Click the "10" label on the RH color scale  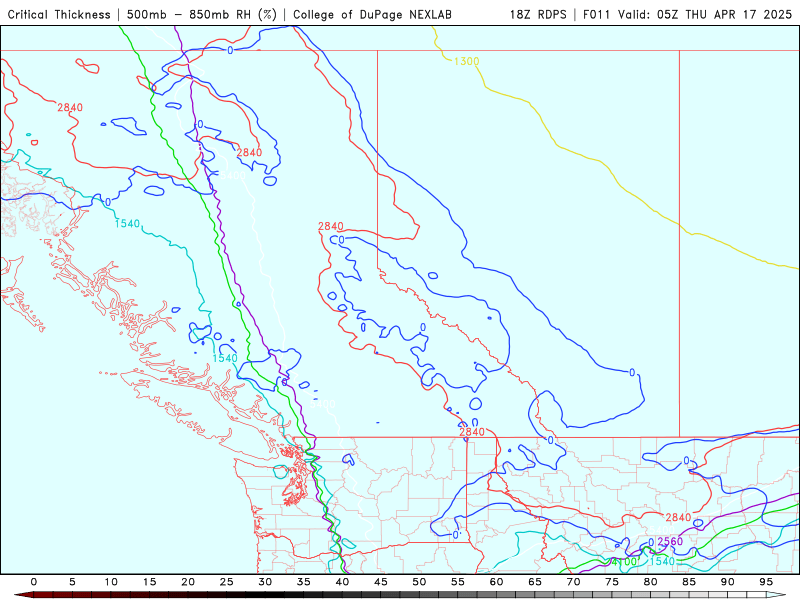(111, 582)
